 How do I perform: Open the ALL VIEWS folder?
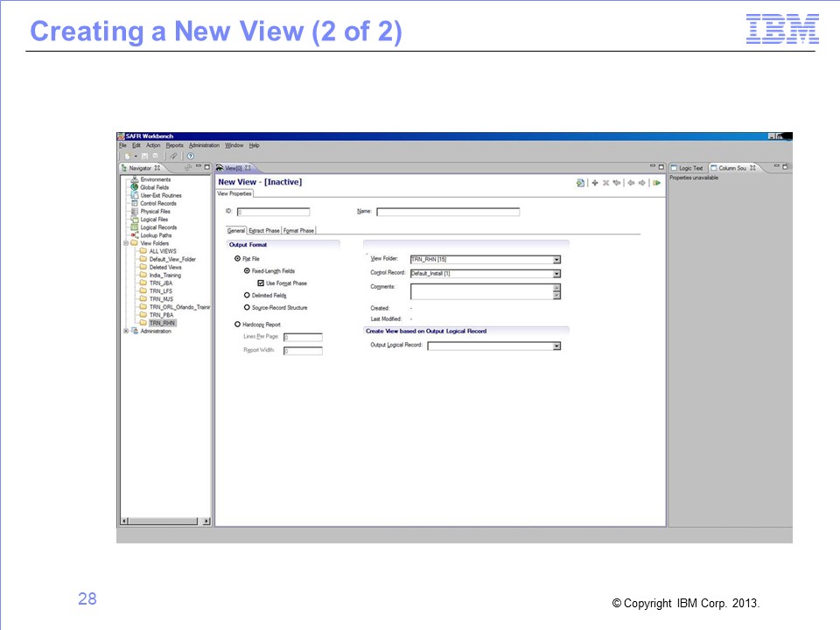coord(163,251)
